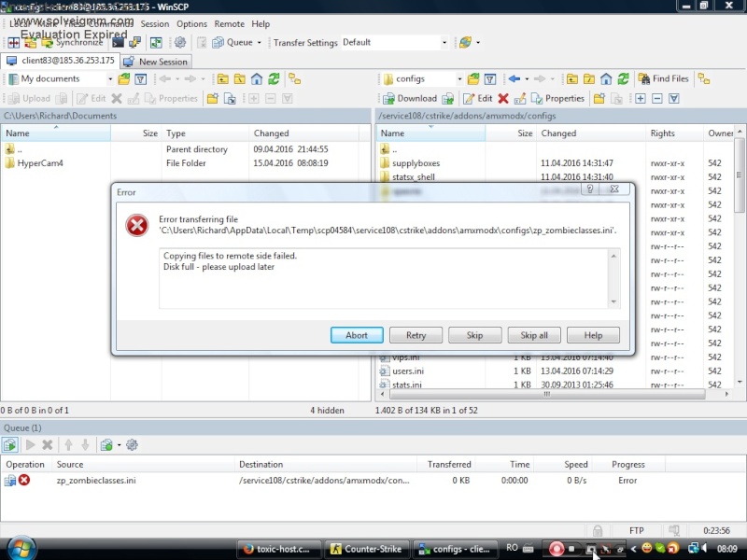Go back in remote directory history
Viewport: 747px width, 560px height.
click(514, 79)
